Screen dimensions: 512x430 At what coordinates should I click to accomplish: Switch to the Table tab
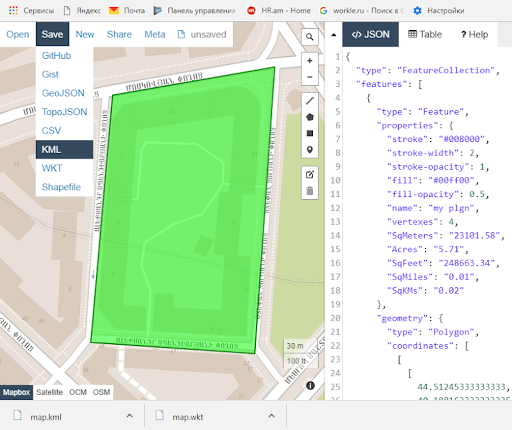pos(425,34)
